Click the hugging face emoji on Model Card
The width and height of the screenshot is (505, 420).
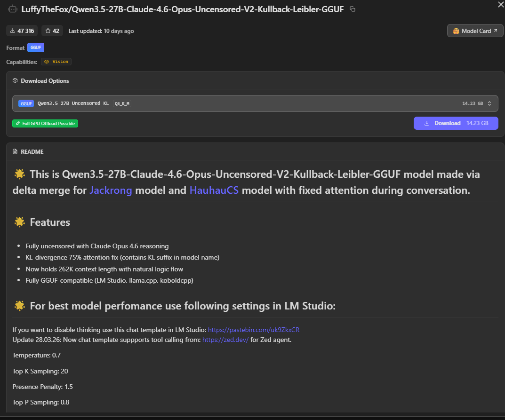pos(456,31)
